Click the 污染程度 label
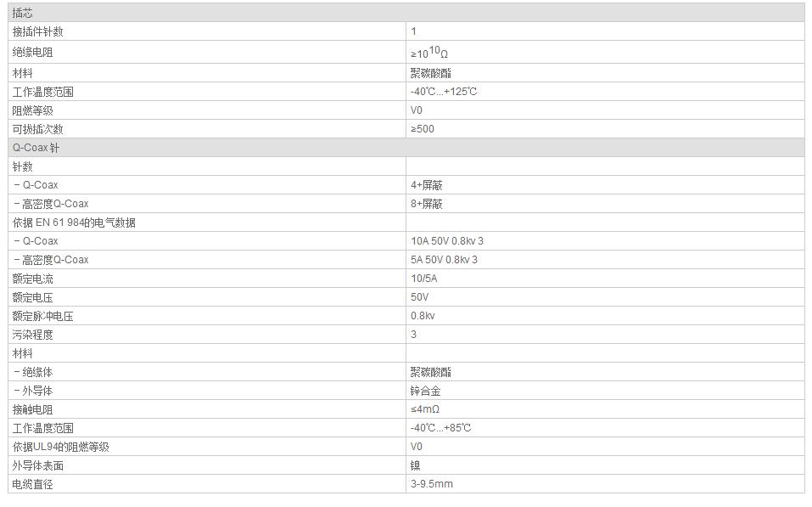 pos(32,335)
